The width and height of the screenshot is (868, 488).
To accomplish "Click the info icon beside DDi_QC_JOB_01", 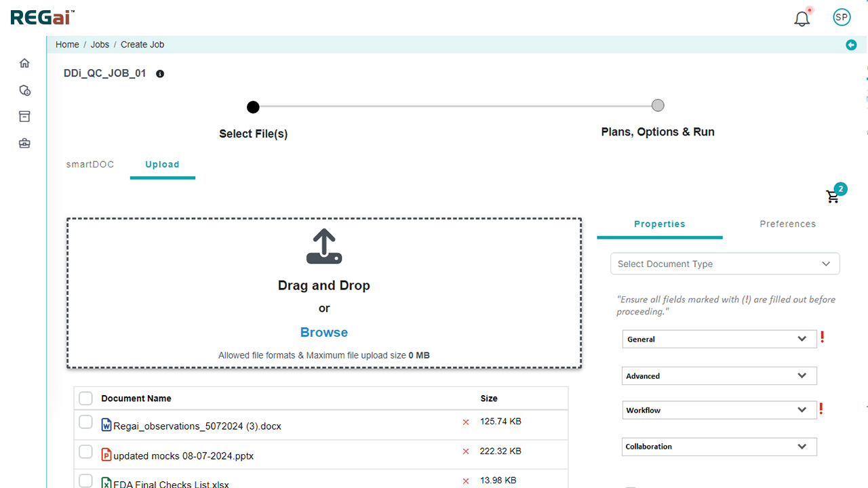I will click(x=160, y=74).
